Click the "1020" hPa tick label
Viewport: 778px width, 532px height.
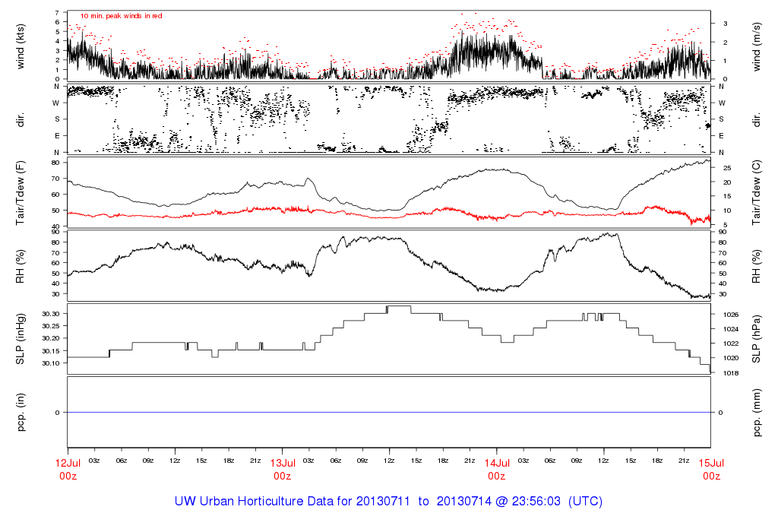731,358
